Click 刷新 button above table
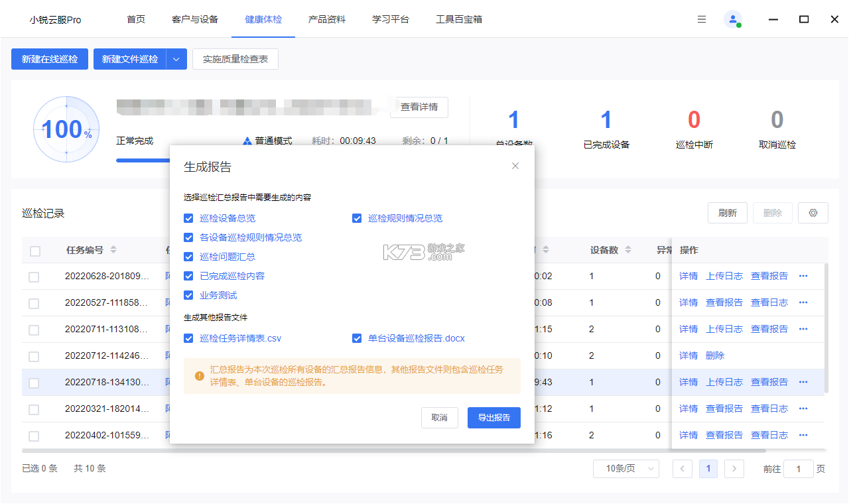The image size is (849, 504). pyautogui.click(x=728, y=213)
